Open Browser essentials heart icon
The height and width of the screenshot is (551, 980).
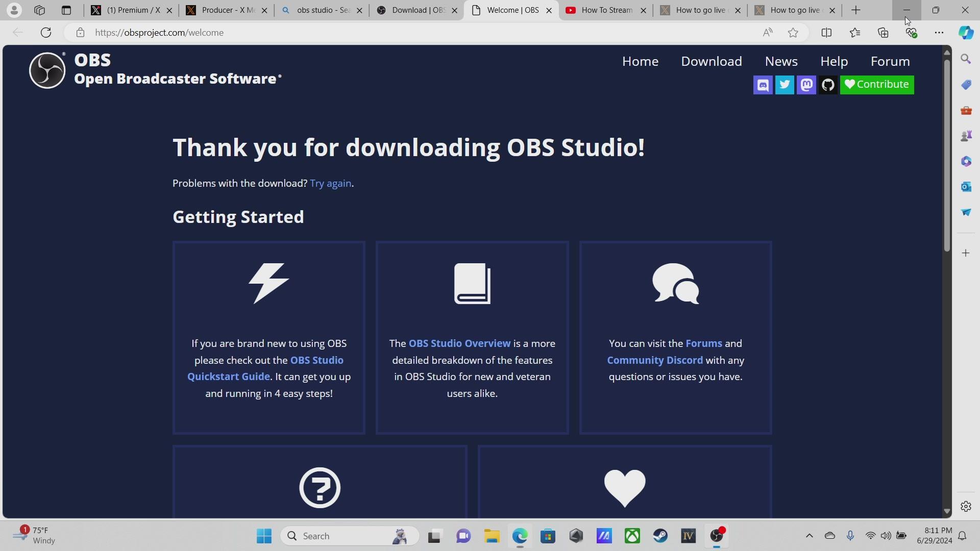click(911, 33)
